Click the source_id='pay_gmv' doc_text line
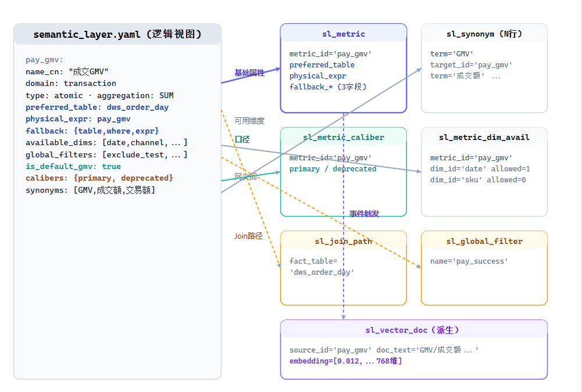This screenshot has width=582, height=392. 384,350
